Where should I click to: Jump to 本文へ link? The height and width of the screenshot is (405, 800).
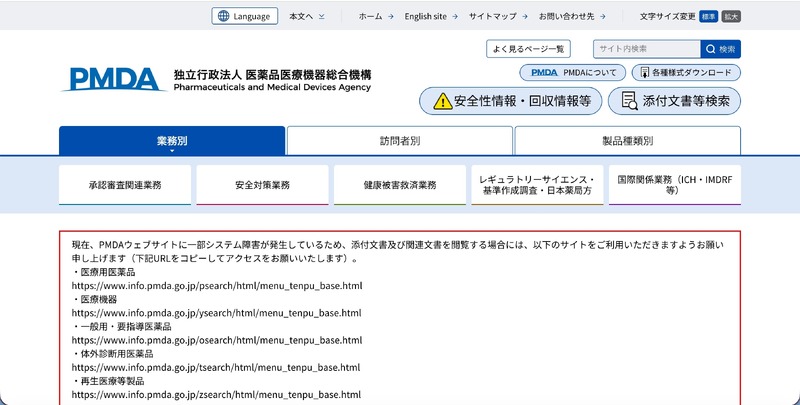tap(301, 16)
